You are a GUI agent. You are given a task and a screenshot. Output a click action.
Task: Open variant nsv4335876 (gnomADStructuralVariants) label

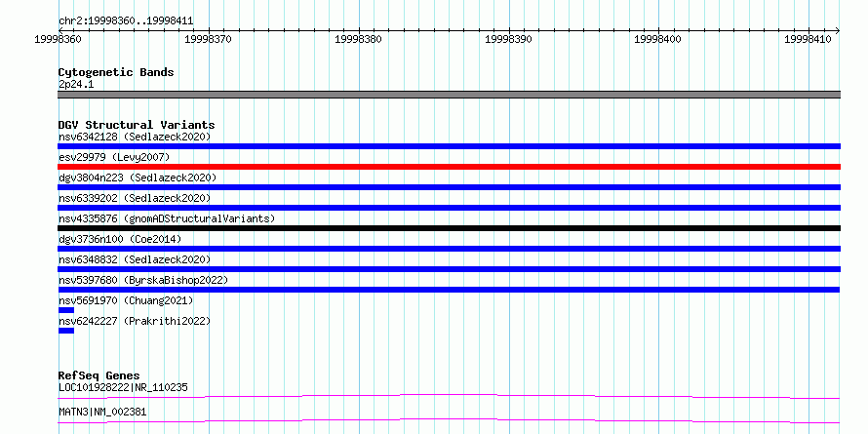(167, 218)
